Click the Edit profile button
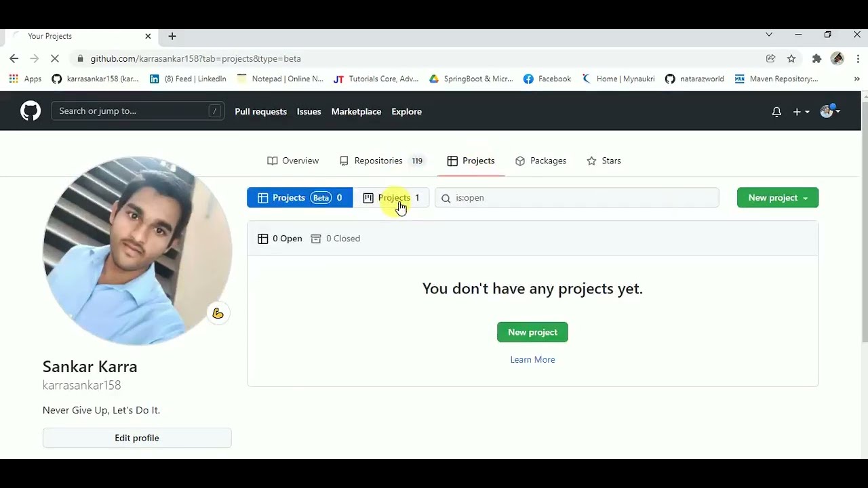The image size is (868, 488). point(137,438)
